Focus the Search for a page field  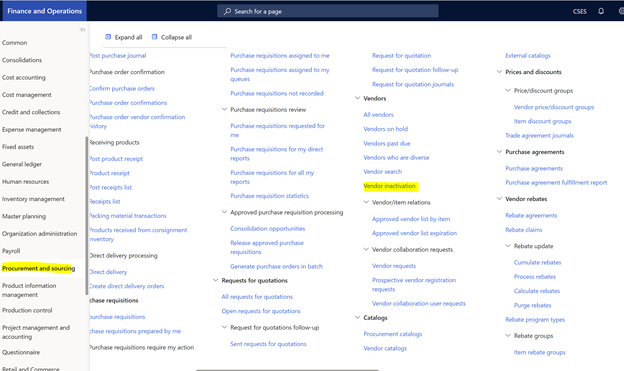click(328, 11)
